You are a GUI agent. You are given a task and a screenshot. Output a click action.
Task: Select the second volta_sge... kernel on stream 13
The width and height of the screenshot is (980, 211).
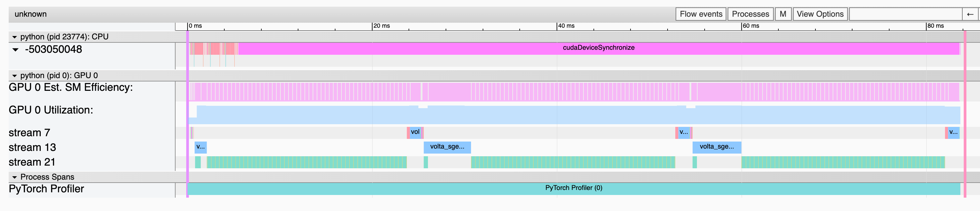tap(717, 147)
